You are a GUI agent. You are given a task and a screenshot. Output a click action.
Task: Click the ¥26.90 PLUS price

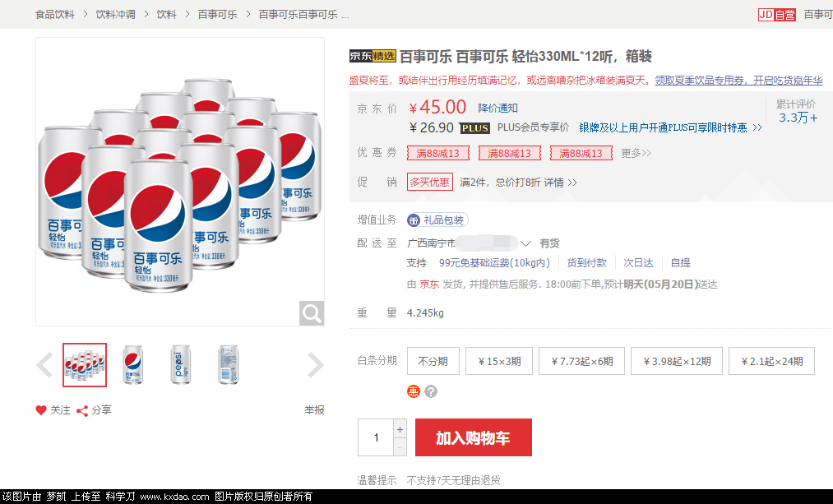[432, 128]
